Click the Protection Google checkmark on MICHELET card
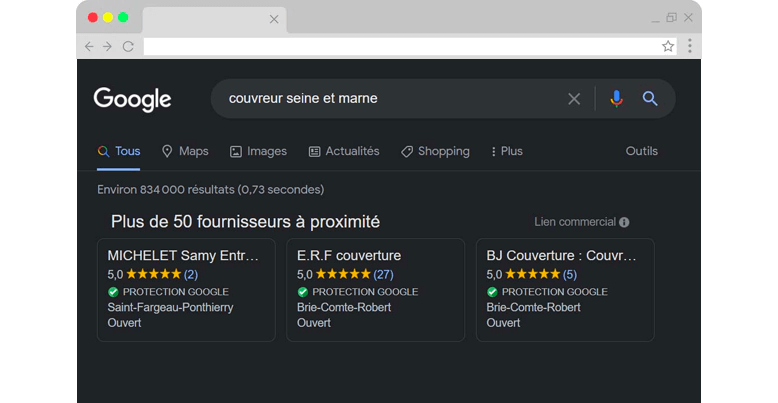 click(x=113, y=292)
